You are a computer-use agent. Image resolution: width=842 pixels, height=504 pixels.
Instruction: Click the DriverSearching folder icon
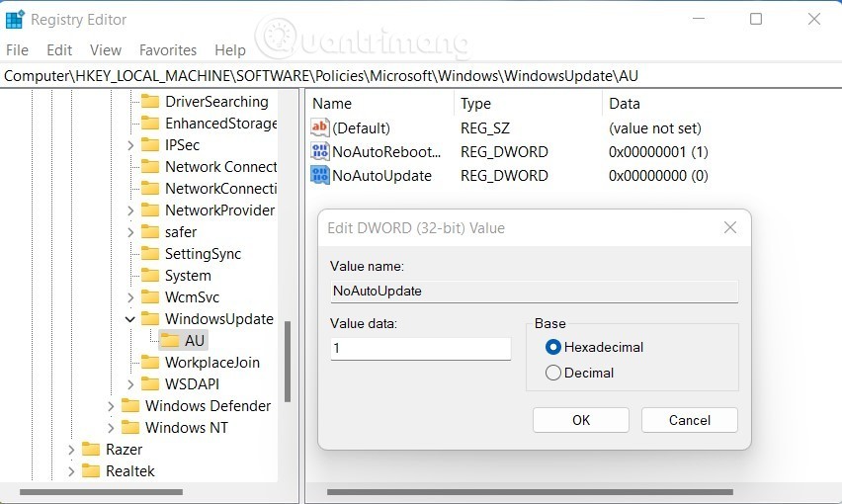[x=150, y=102]
